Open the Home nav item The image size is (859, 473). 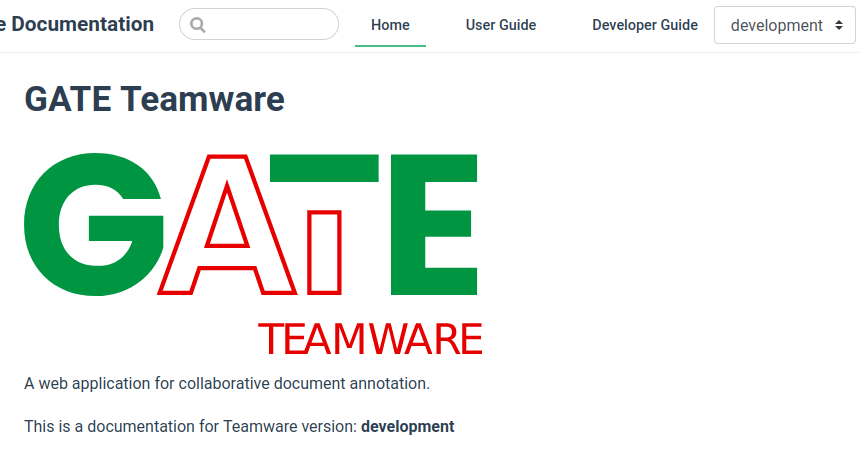tap(390, 25)
